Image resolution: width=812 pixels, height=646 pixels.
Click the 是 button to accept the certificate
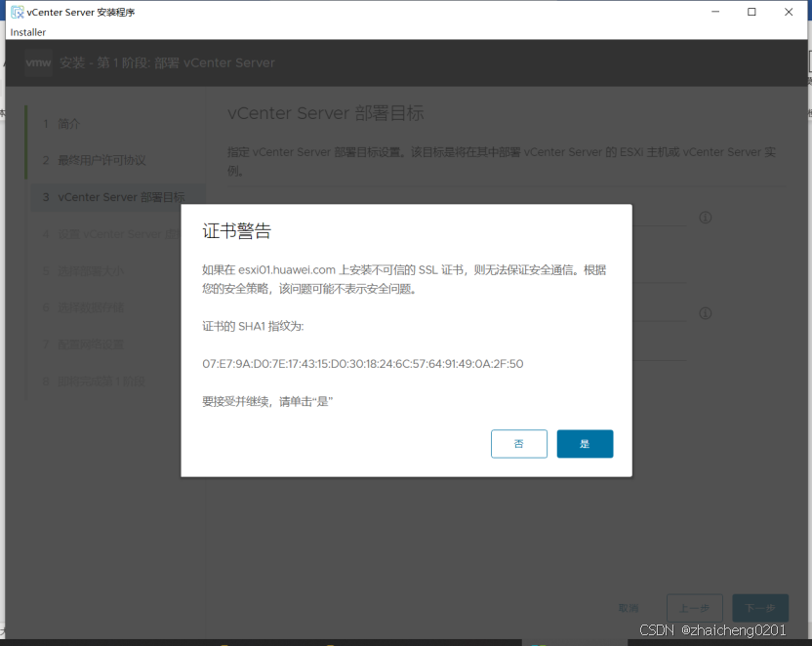[585, 444]
